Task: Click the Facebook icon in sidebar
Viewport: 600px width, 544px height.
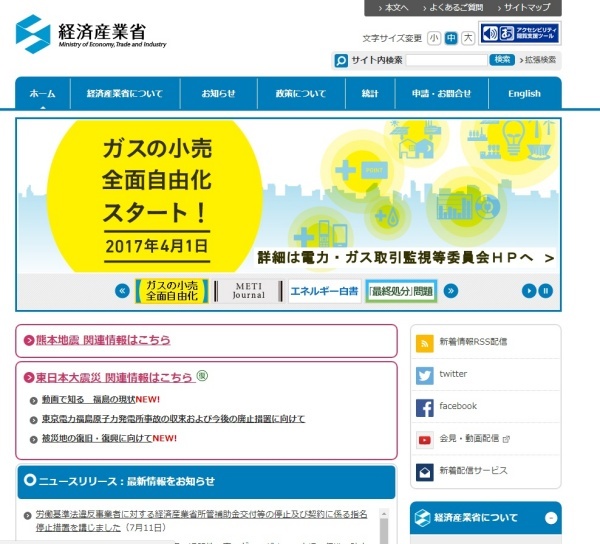Action: [x=425, y=406]
